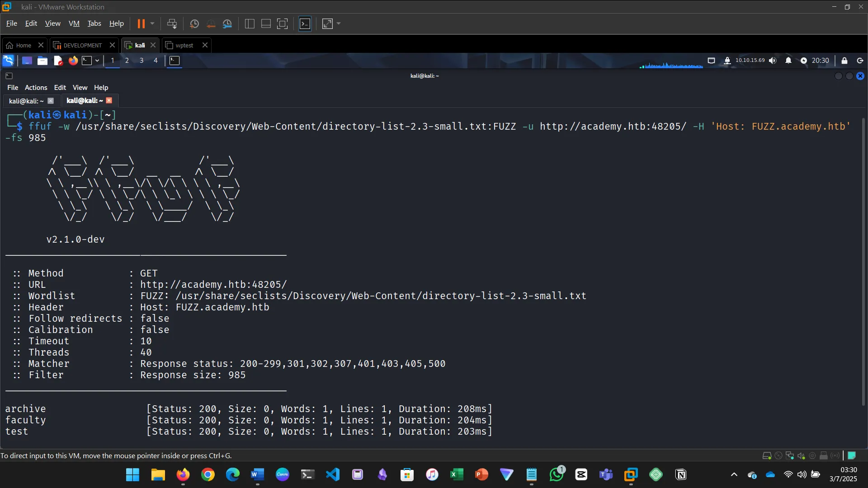Open the Kali file manager
This screenshot has width=868, height=488.
(x=42, y=61)
